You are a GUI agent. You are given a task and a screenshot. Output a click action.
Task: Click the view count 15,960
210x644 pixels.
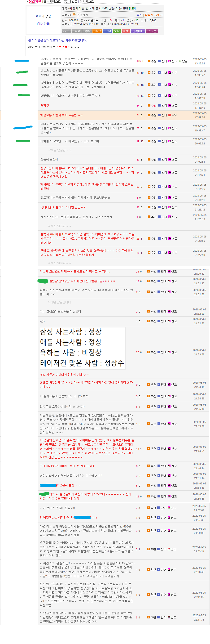click(x=152, y=21)
